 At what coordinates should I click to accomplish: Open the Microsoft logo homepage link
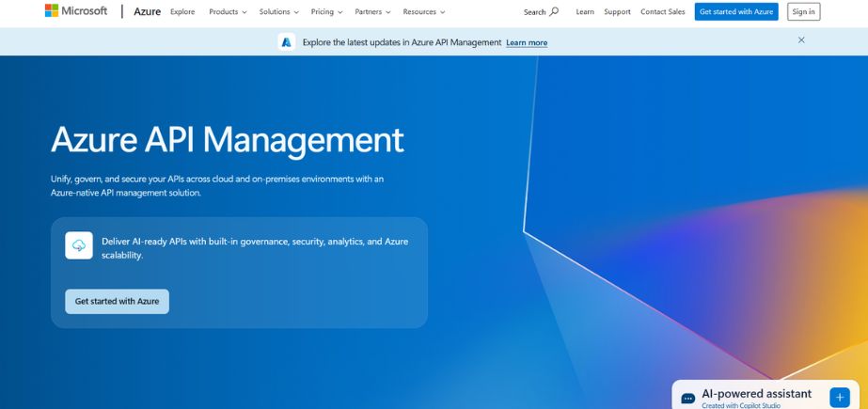(x=76, y=10)
